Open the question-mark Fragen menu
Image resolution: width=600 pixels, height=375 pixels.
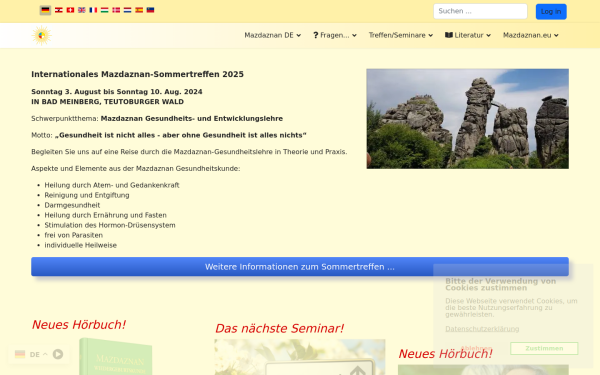(334, 35)
